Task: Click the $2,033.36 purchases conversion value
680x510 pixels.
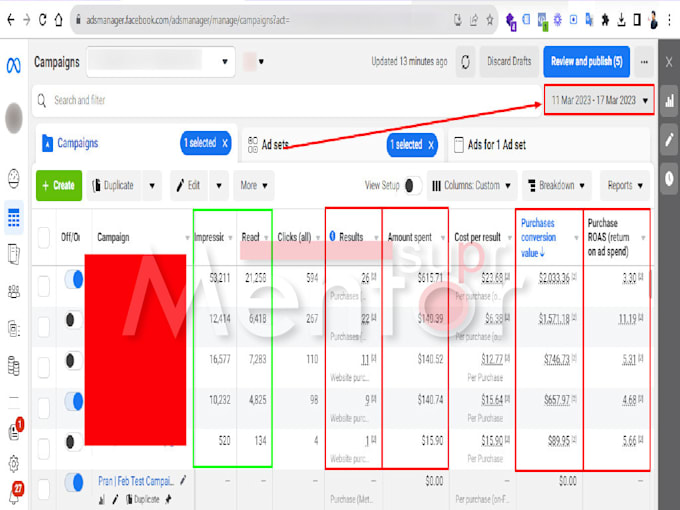Action: click(x=555, y=278)
